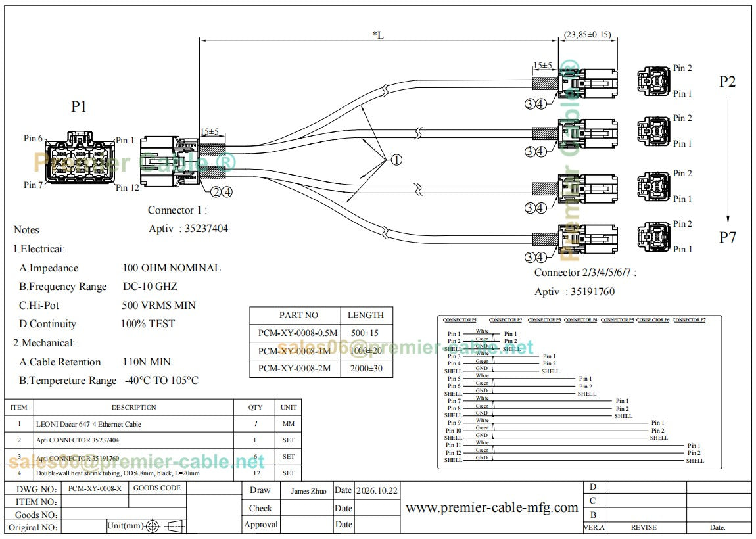Click the VER.A revision label
Viewport: 756px width, 539px height.
pos(594,527)
